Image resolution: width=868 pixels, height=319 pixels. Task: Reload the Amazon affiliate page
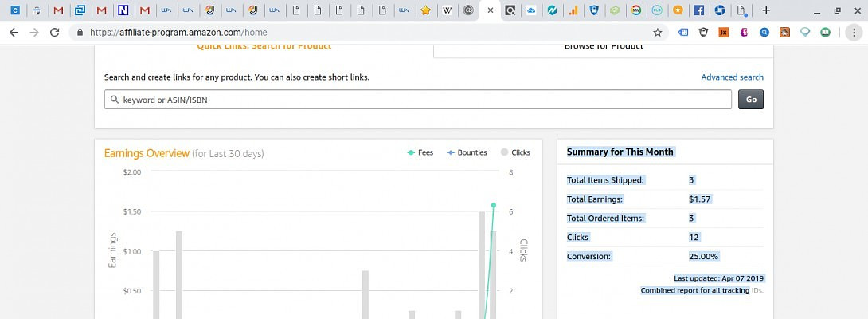(54, 33)
